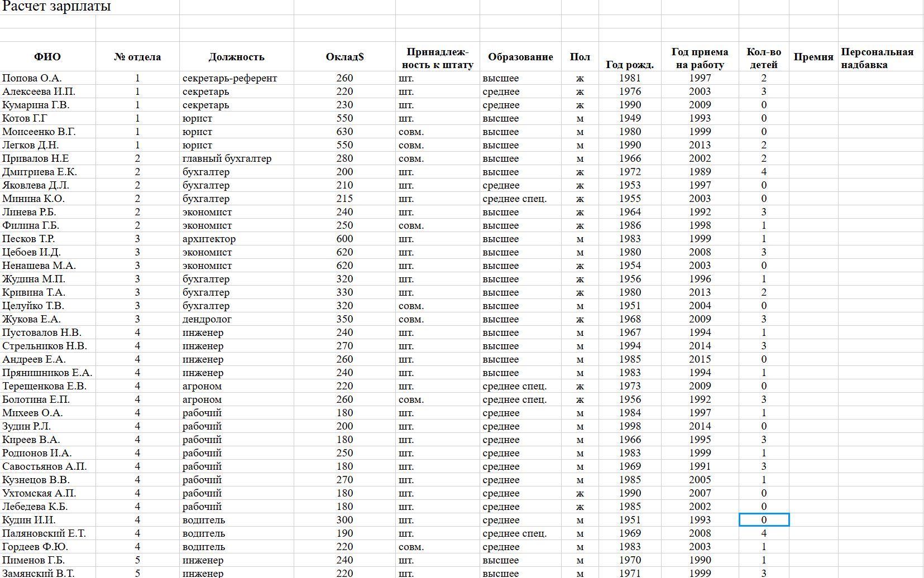Click the "Премия" column header cell
Viewport: 924px width, 578px height.
click(813, 57)
